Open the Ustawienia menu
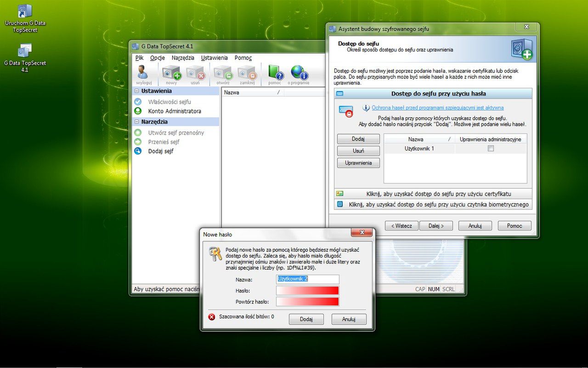588x368 pixels. [x=214, y=58]
